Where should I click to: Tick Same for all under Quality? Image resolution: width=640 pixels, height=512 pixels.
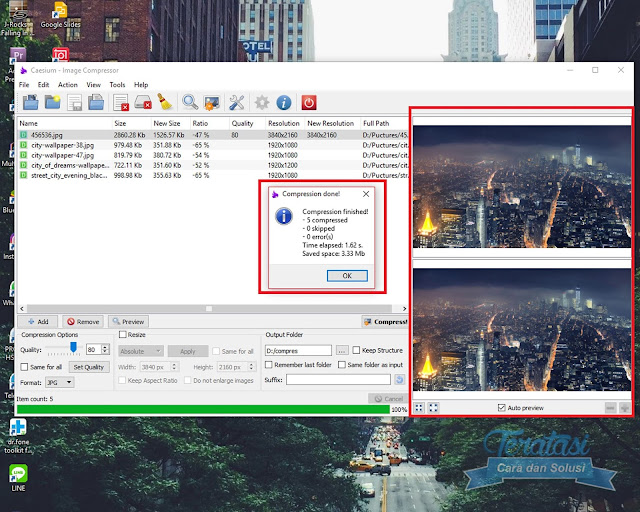(24, 367)
